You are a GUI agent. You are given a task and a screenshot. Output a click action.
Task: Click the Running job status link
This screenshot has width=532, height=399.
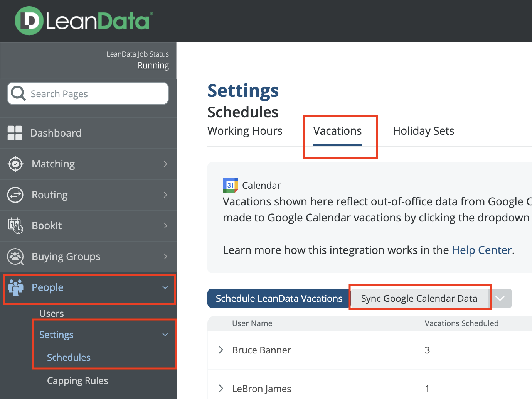[153, 65]
